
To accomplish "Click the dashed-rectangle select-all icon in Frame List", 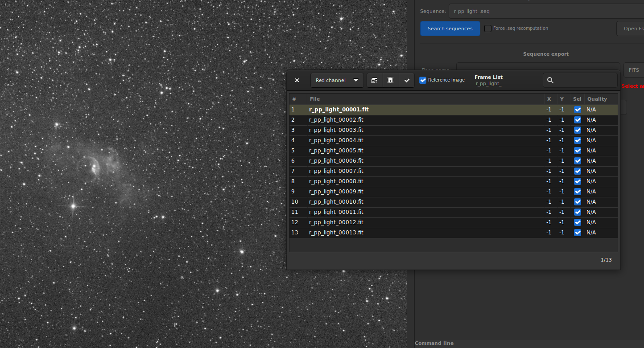I will (390, 80).
